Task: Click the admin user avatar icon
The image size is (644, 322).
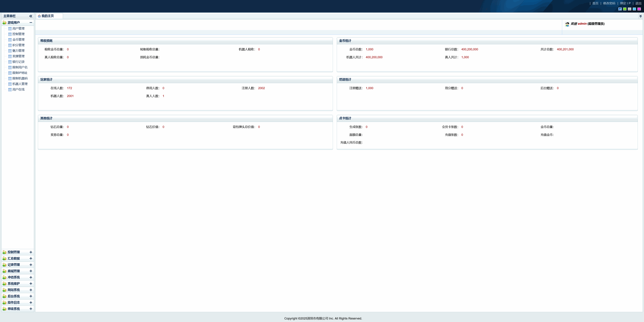Action: click(x=567, y=24)
